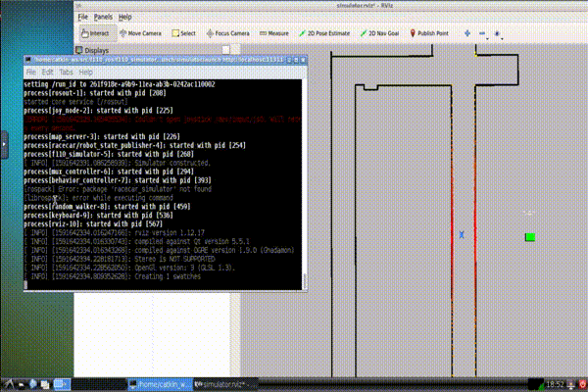Viewport: 588px width, 392px height.
Task: Click the 'process[joy_node-2]' terminal line
Action: click(x=98, y=111)
